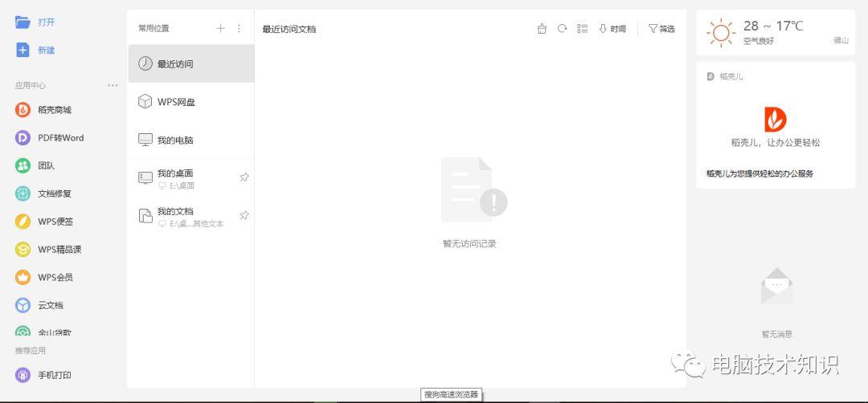Viewport: 868px width, 403px height.
Task: Click the 28 ~ 17℃ temperature
Action: click(773, 26)
